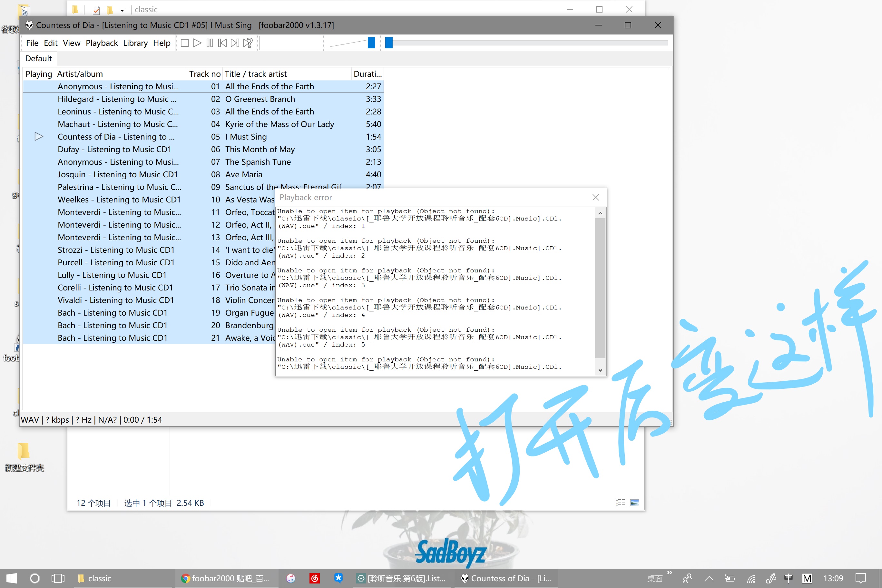Select the Default playlist tab
This screenshot has height=588, width=882.
click(38, 58)
